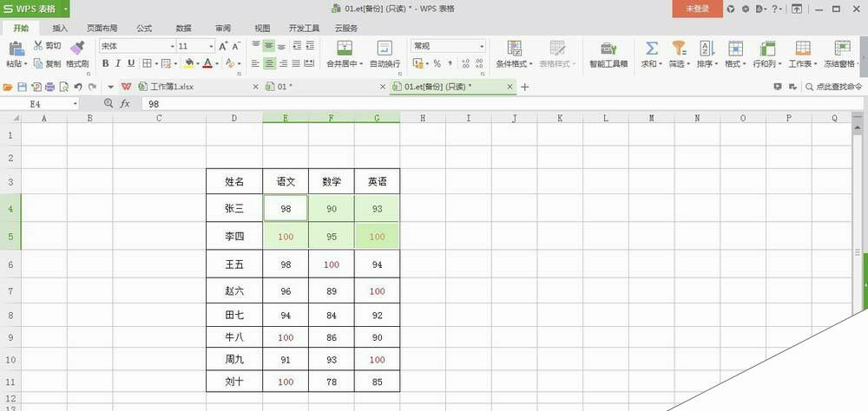Toggle left text alignment
The image size is (868, 411).
coord(255,63)
